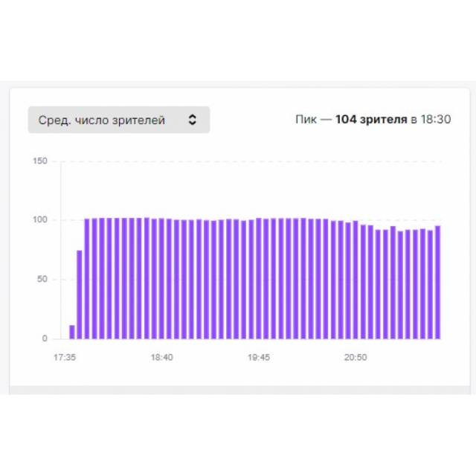Click the 50 y-axis label
The height and width of the screenshot is (476, 476).
(42, 279)
